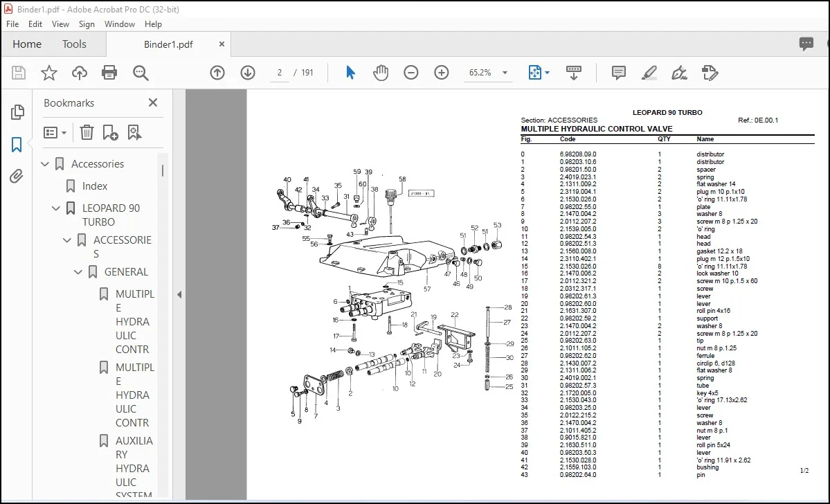Click the page number input field
Viewport: 830px width, 504px height.
tap(279, 73)
